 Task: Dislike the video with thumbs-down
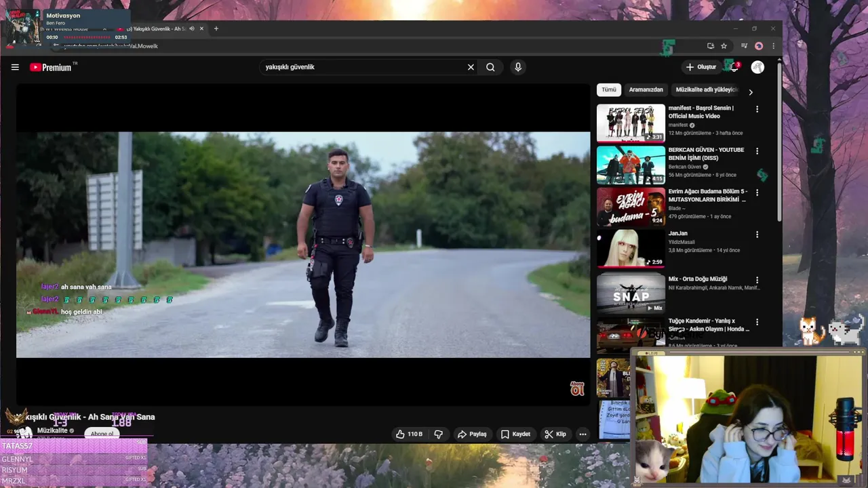click(438, 434)
